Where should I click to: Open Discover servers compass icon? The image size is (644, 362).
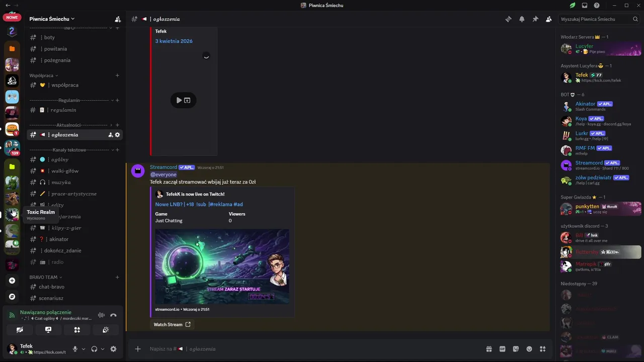tap(12, 297)
